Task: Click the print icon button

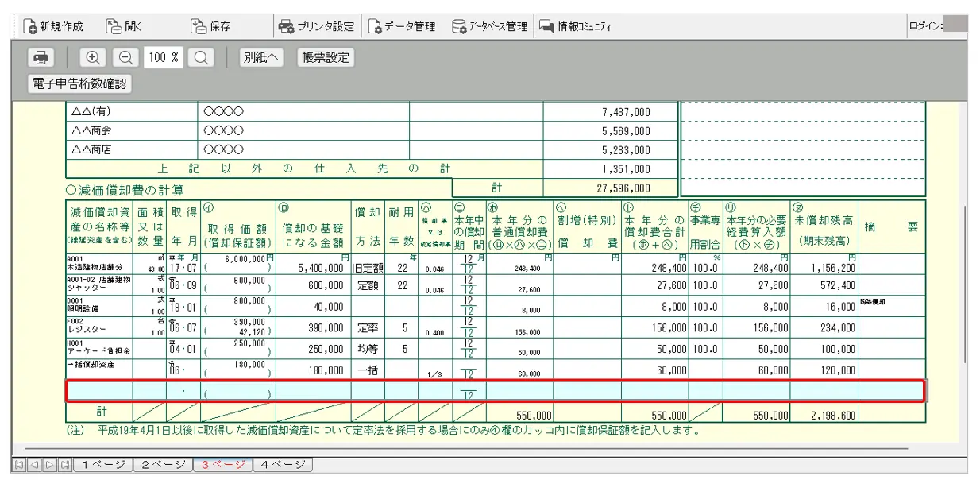Action: tap(42, 57)
